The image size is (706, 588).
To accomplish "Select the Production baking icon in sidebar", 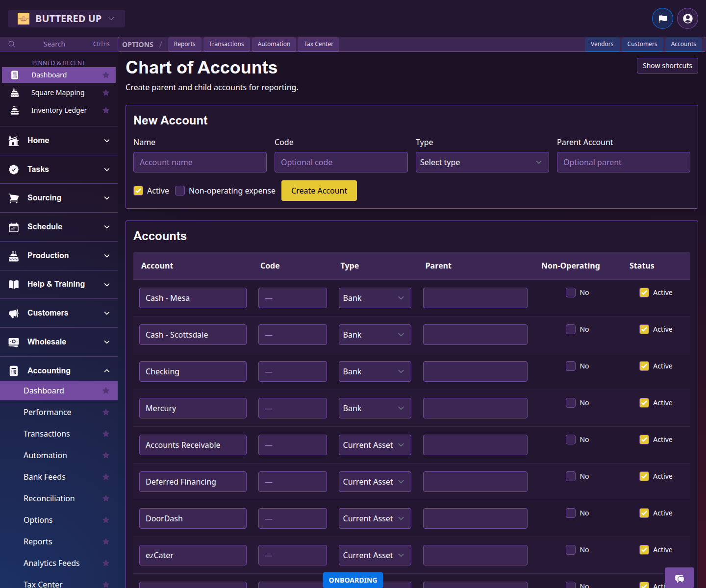I will point(13,255).
